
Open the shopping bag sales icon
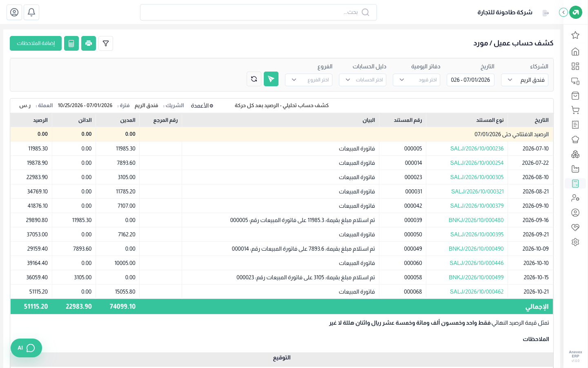click(x=575, y=96)
